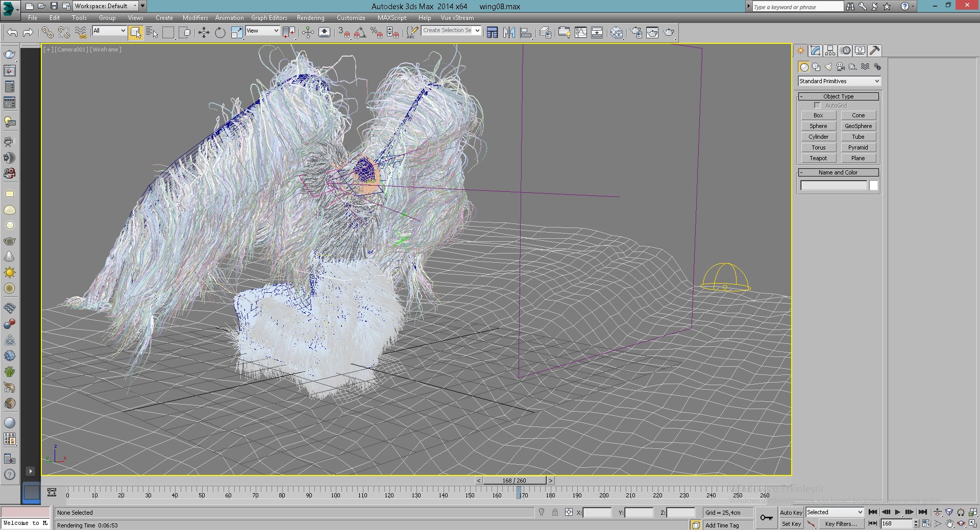Activate the Select and Rotate tool
Screen dimensions: 980x530
point(220,33)
